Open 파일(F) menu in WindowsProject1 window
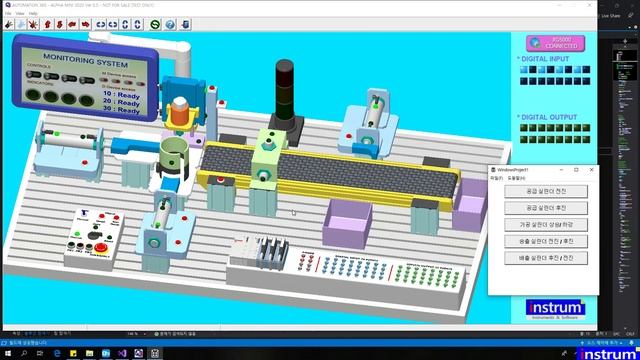The width and height of the screenshot is (640, 360). coord(496,178)
